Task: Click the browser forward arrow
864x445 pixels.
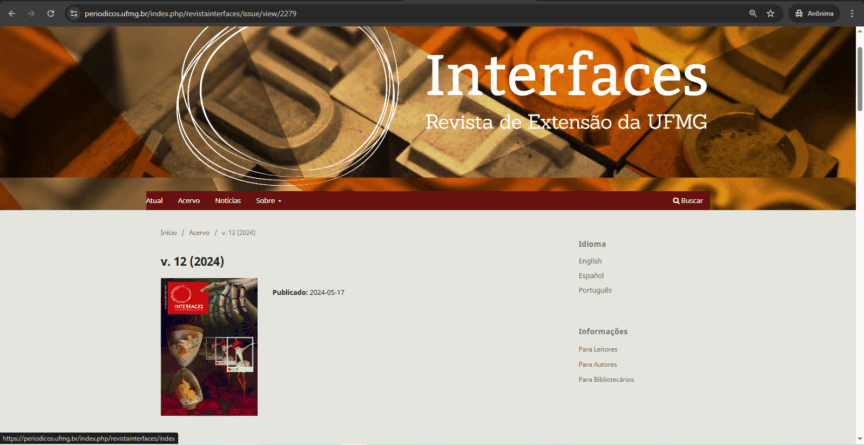Action: (31, 13)
